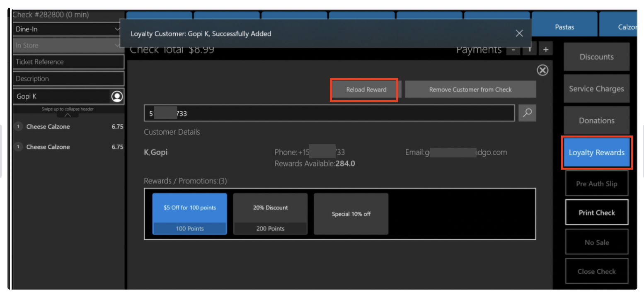
Task: Click the customer profile icon beside Gopi K
Action: 117,97
